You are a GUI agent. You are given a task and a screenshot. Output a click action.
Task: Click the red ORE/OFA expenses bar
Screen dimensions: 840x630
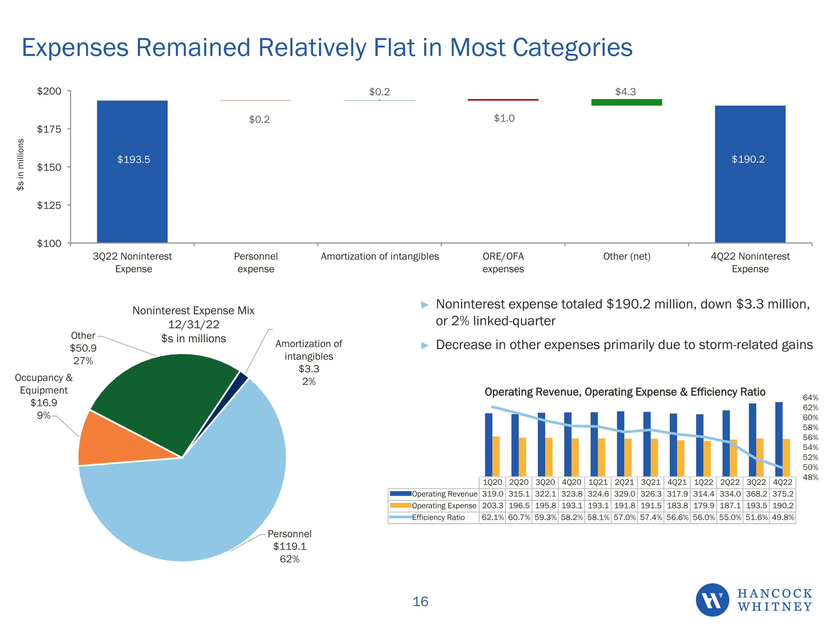pyautogui.click(x=503, y=100)
